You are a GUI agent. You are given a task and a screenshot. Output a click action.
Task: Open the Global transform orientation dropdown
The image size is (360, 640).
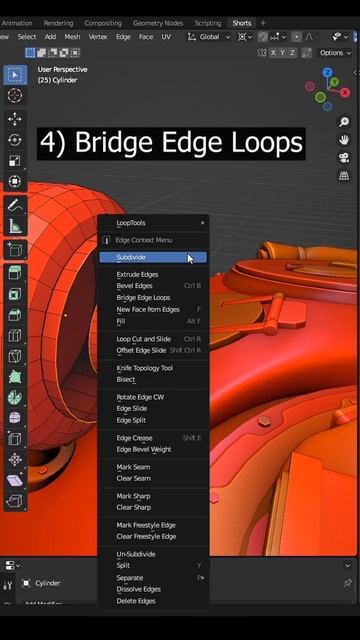[x=209, y=37]
